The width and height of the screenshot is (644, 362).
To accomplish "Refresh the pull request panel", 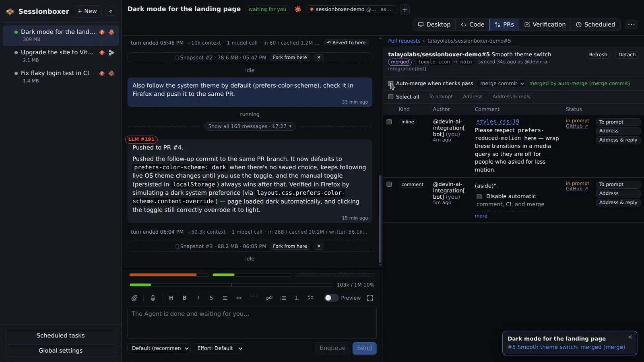I will (x=598, y=55).
